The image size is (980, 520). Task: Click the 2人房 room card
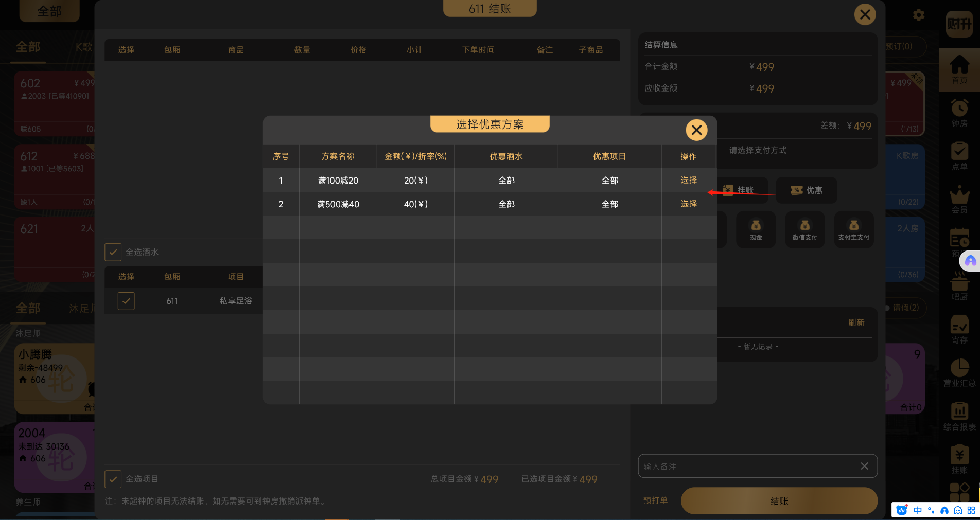coord(905,249)
